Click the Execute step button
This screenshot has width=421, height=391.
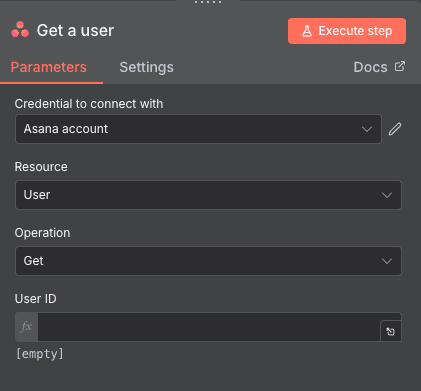tap(347, 31)
